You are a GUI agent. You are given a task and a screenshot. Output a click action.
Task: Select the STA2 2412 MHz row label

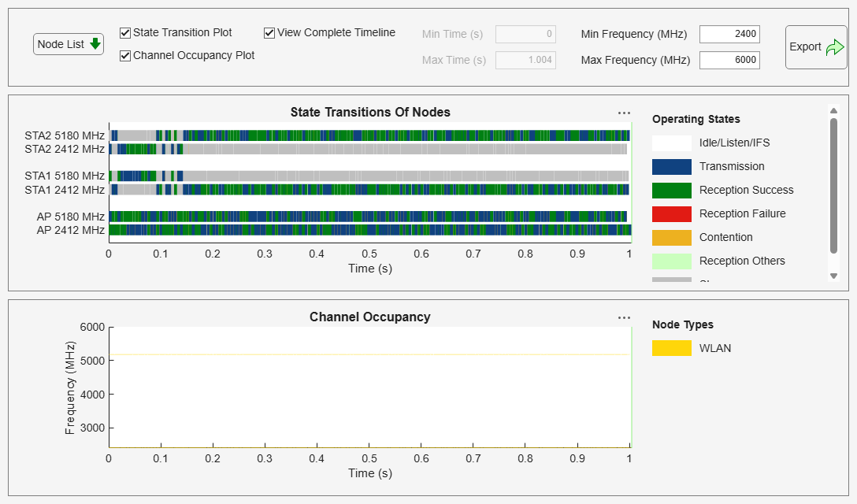click(x=65, y=150)
